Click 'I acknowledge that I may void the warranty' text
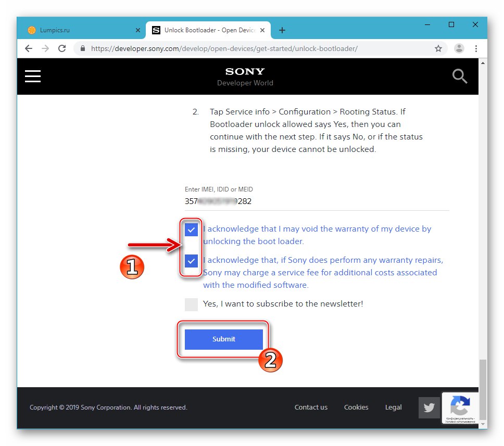 [317, 235]
